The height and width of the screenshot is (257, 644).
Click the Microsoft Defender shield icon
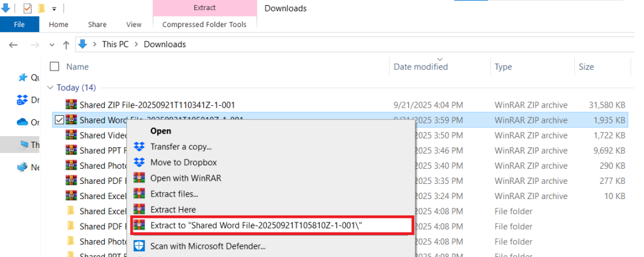[x=140, y=246]
